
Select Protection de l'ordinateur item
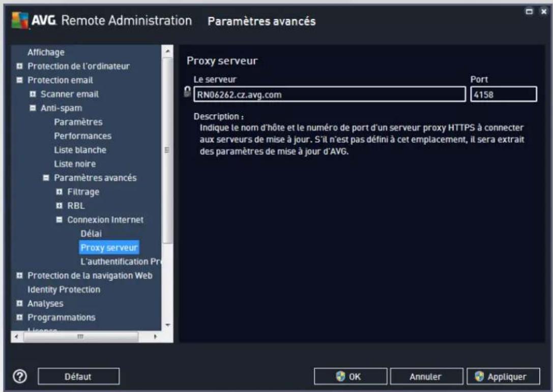coord(79,66)
